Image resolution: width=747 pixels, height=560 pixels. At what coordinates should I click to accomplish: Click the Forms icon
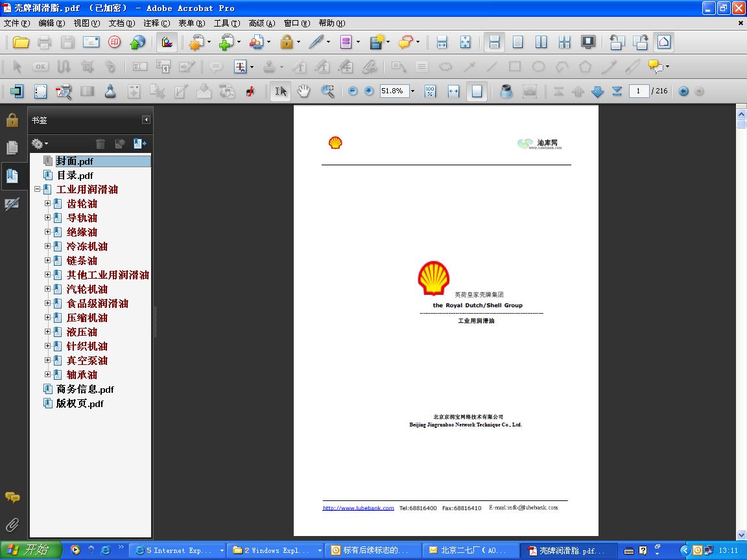tap(346, 42)
